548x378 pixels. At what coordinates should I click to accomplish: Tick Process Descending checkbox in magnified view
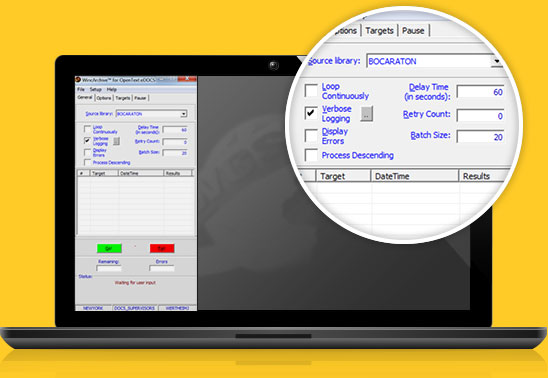click(x=311, y=155)
